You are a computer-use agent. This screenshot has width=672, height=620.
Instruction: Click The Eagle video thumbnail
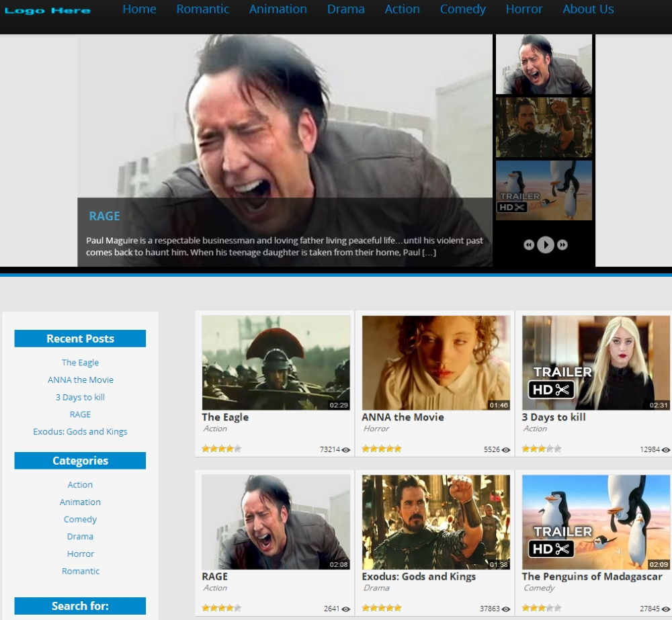click(276, 363)
